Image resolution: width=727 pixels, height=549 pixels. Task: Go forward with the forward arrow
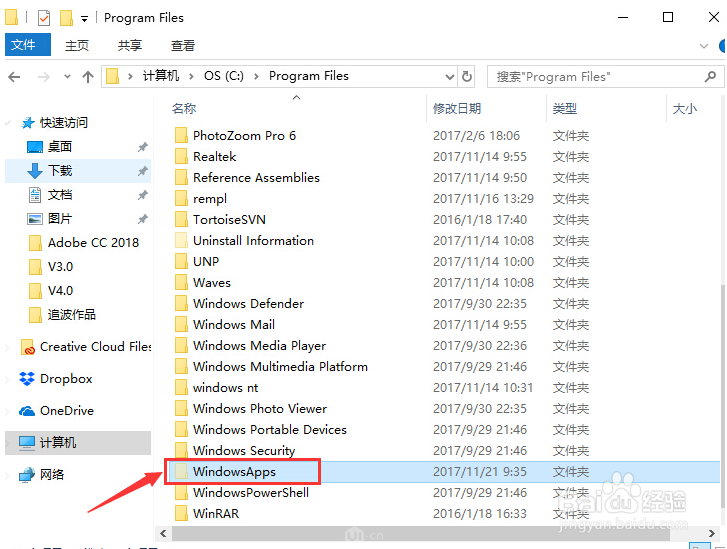click(44, 77)
